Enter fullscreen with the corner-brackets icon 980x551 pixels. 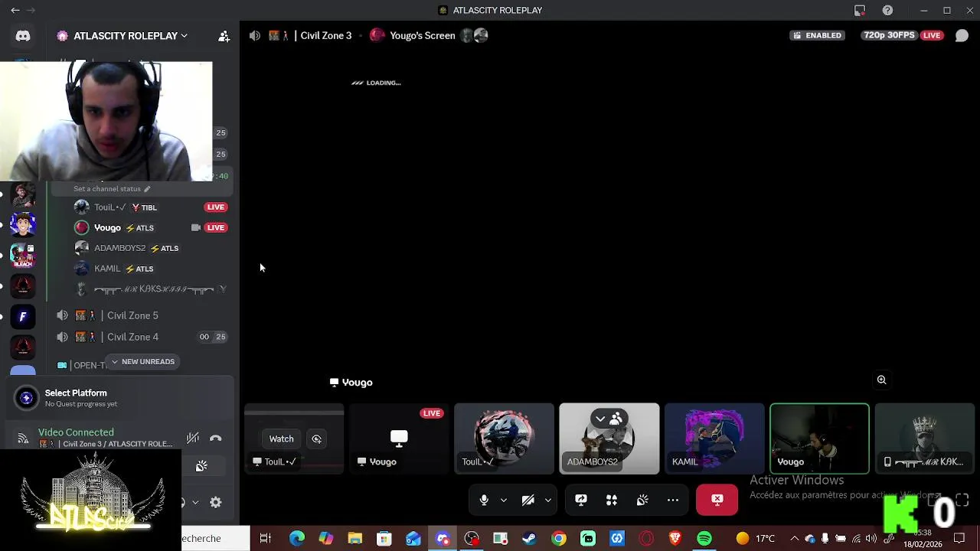962,500
